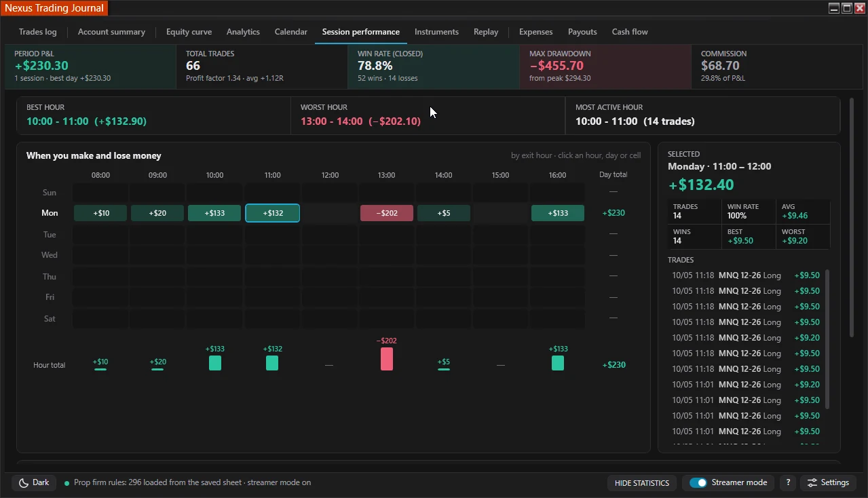Click the MAX DRAWDOWN card

tap(605, 66)
